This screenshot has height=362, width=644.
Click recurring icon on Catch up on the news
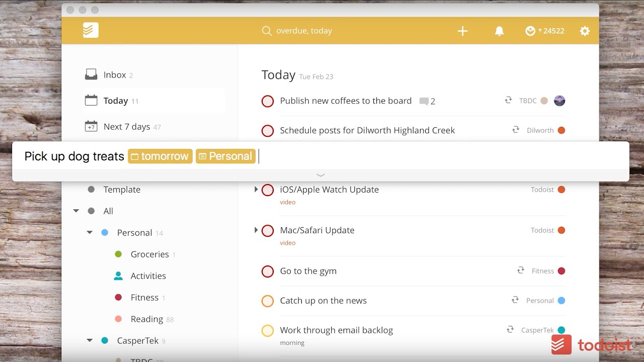coord(515,300)
